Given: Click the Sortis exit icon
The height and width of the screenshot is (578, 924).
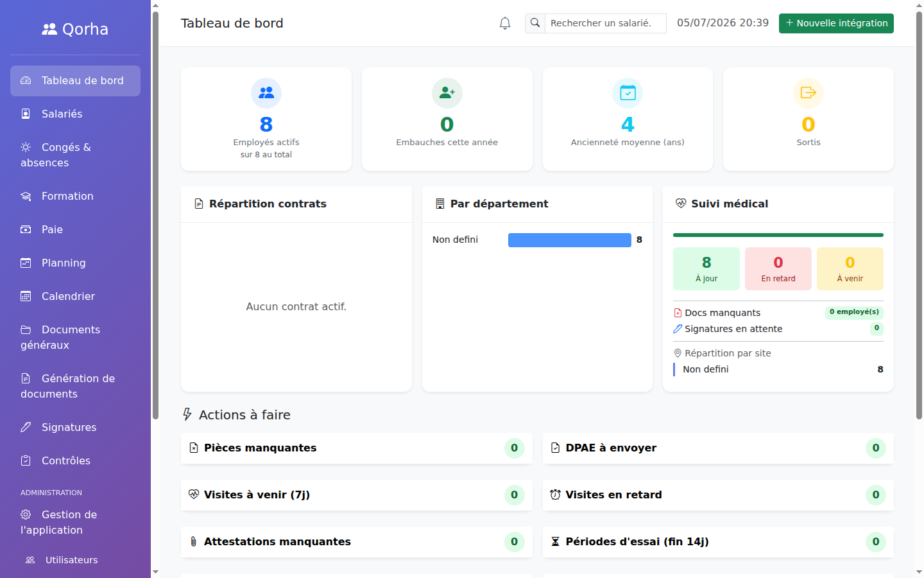Looking at the screenshot, I should 809,93.
